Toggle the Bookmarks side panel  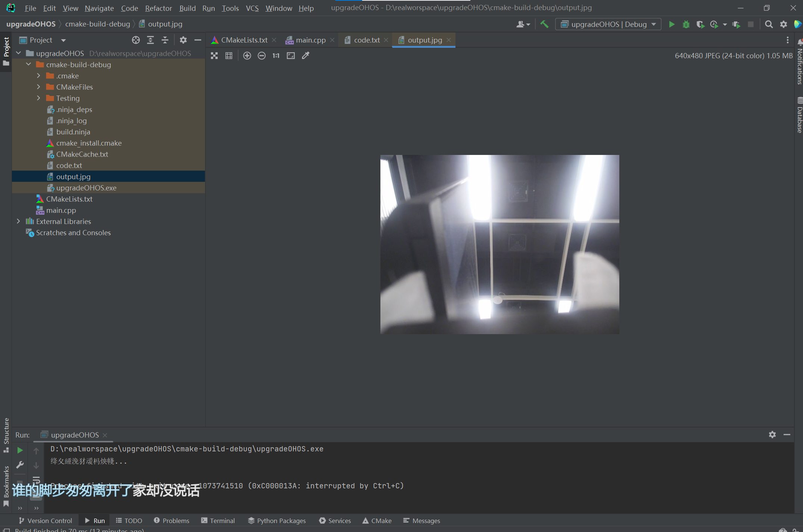[6, 486]
